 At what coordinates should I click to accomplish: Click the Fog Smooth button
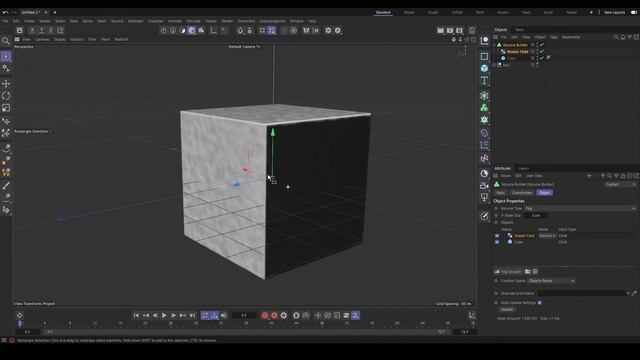(508, 271)
